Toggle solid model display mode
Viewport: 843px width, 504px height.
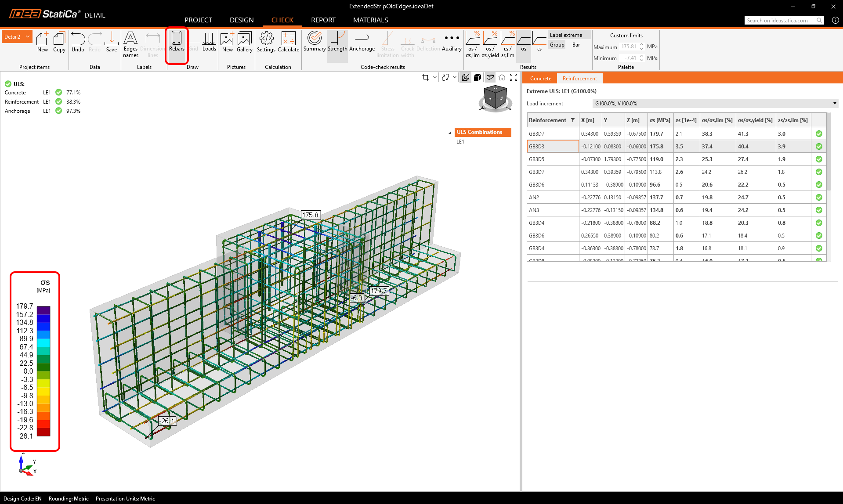tap(478, 77)
